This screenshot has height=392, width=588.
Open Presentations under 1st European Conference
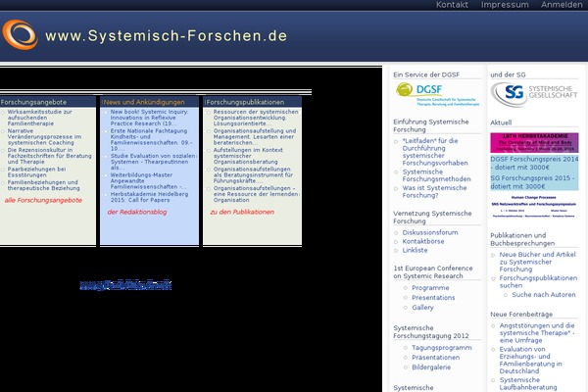pos(433,298)
